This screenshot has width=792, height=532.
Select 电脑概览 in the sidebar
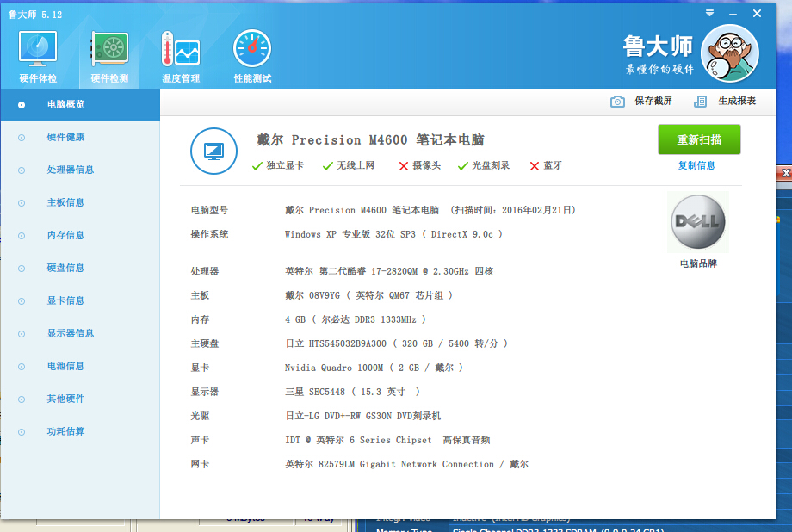(65, 104)
